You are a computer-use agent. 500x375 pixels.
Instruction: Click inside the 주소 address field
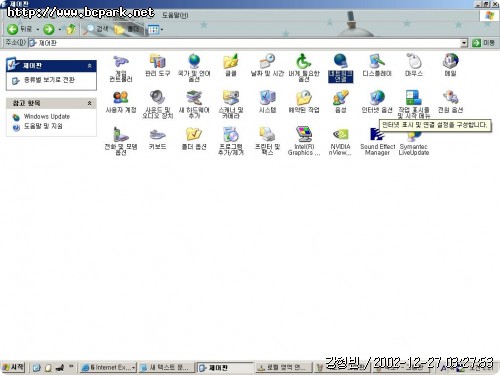[x=245, y=43]
